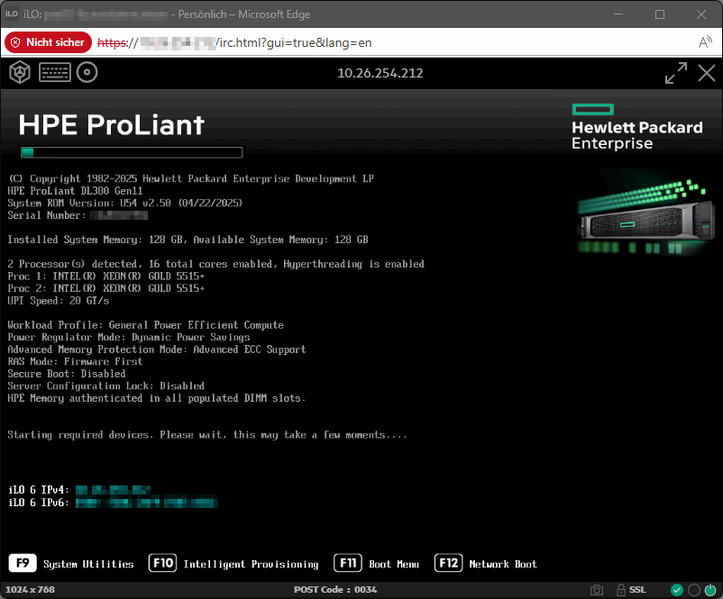The width and height of the screenshot is (723, 599).
Task: Click the Installed System Memory line
Action: (x=188, y=239)
